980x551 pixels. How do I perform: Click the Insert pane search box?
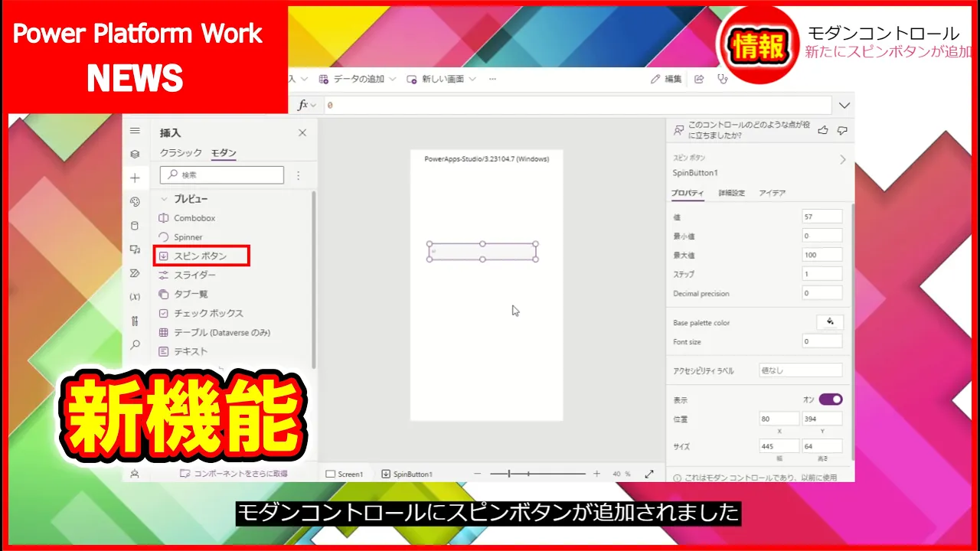222,175
